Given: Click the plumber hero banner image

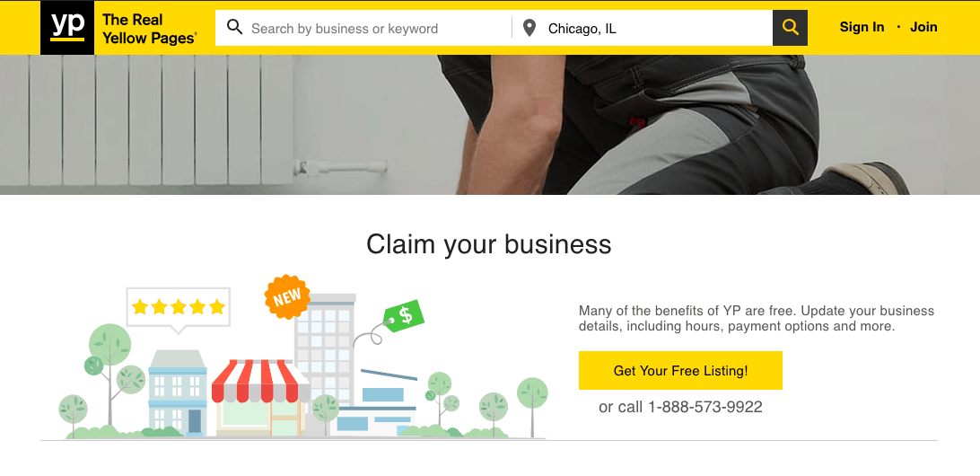Looking at the screenshot, I should click(x=490, y=125).
